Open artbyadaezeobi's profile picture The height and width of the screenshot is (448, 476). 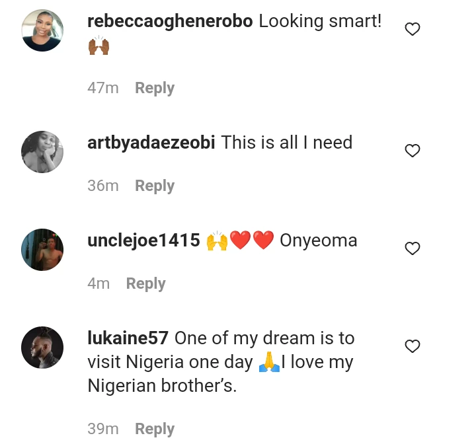pyautogui.click(x=42, y=151)
